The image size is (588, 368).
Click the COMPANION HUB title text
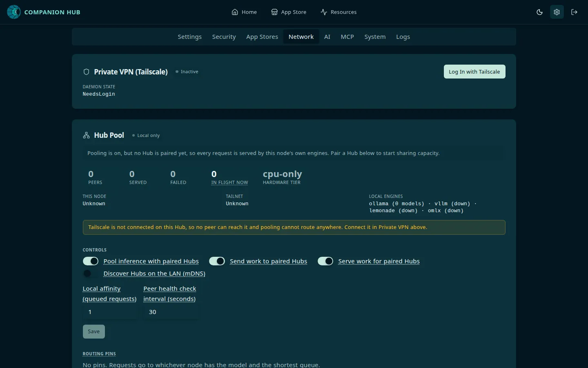[52, 12]
